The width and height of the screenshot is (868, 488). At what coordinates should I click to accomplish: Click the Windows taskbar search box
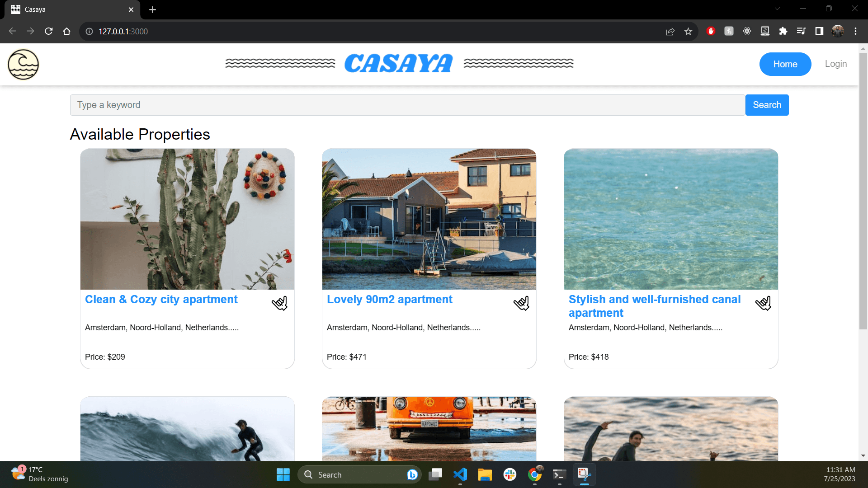(x=359, y=474)
